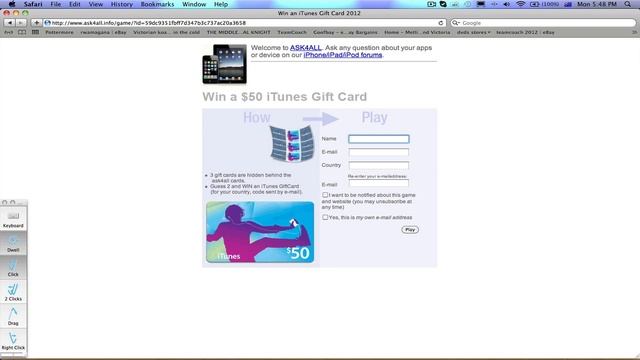Open the Wi-Fi status menu
The image size is (640, 360).
coord(520,4)
